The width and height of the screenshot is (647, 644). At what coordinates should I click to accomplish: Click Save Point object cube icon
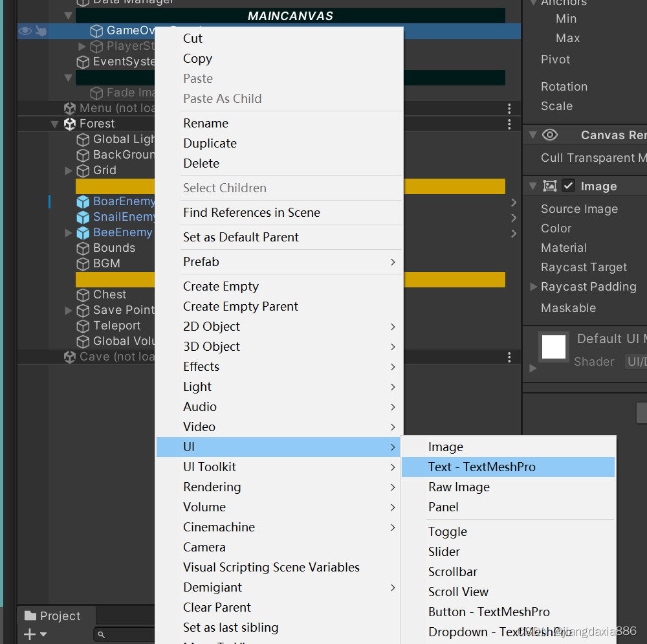pyautogui.click(x=83, y=310)
